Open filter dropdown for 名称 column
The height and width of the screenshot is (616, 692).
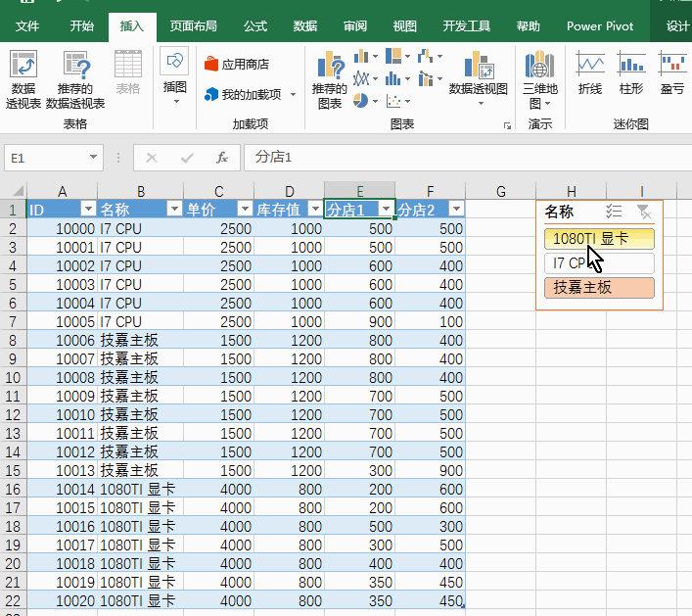174,209
